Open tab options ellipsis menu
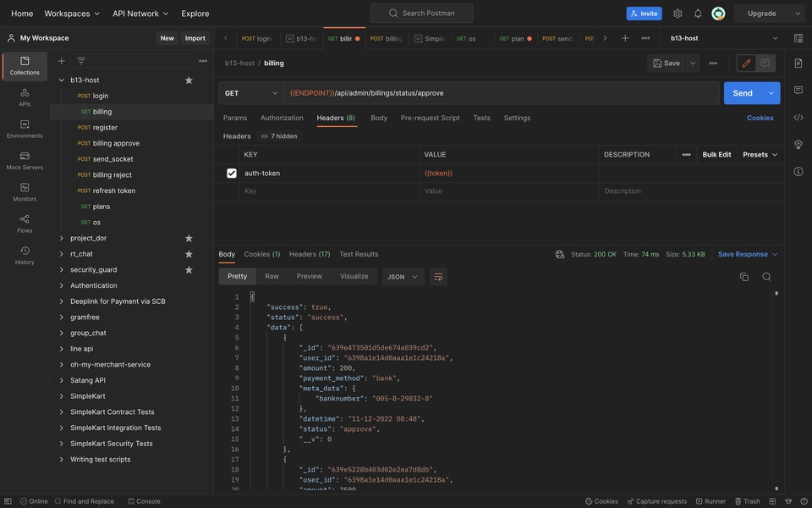 (645, 38)
